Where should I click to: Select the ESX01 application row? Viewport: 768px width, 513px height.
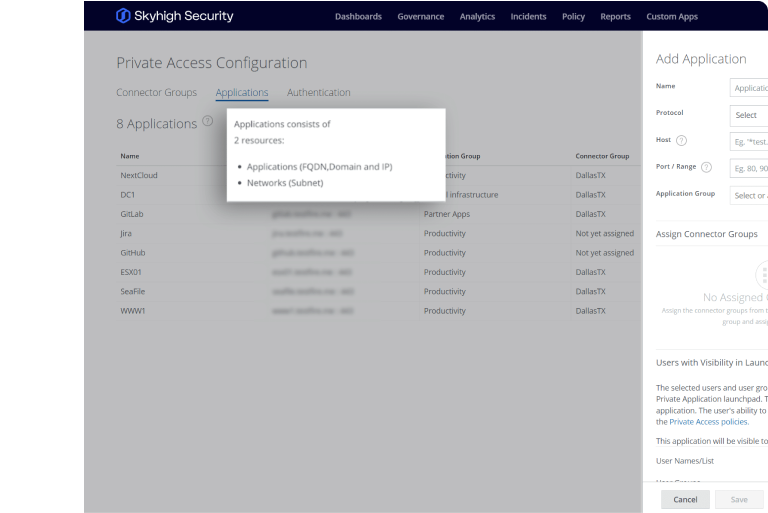click(x=378, y=272)
